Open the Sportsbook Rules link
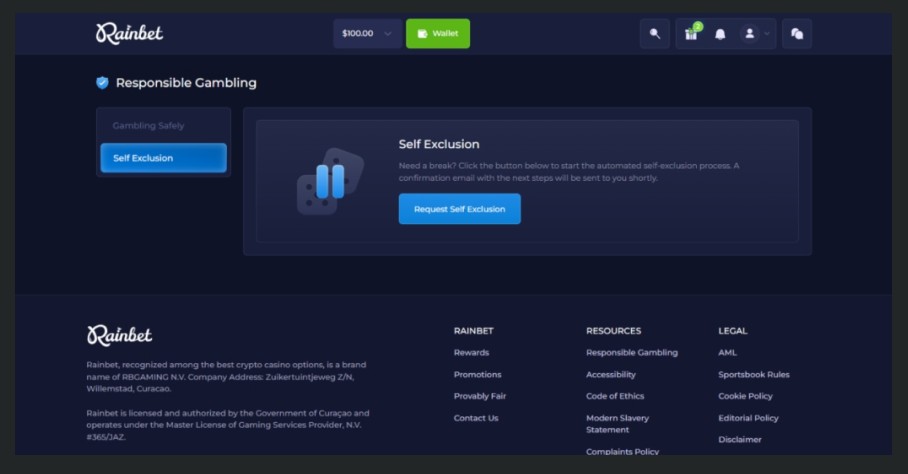908x474 pixels. click(x=753, y=374)
